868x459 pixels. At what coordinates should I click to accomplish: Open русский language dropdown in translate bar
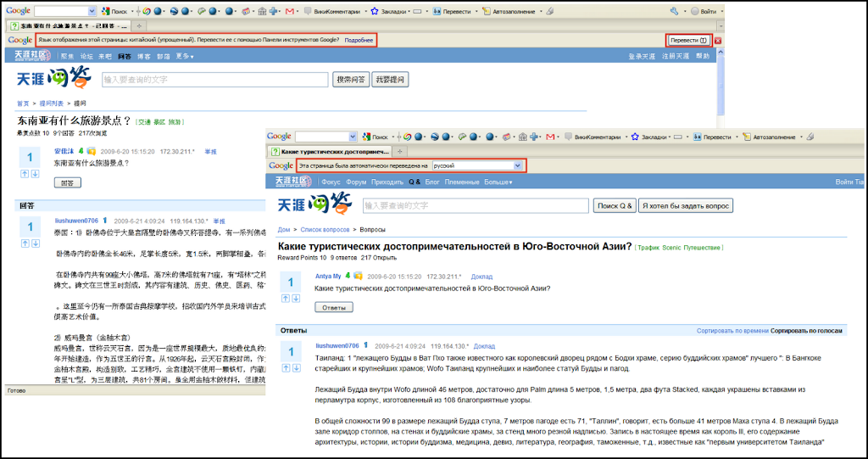(x=518, y=165)
